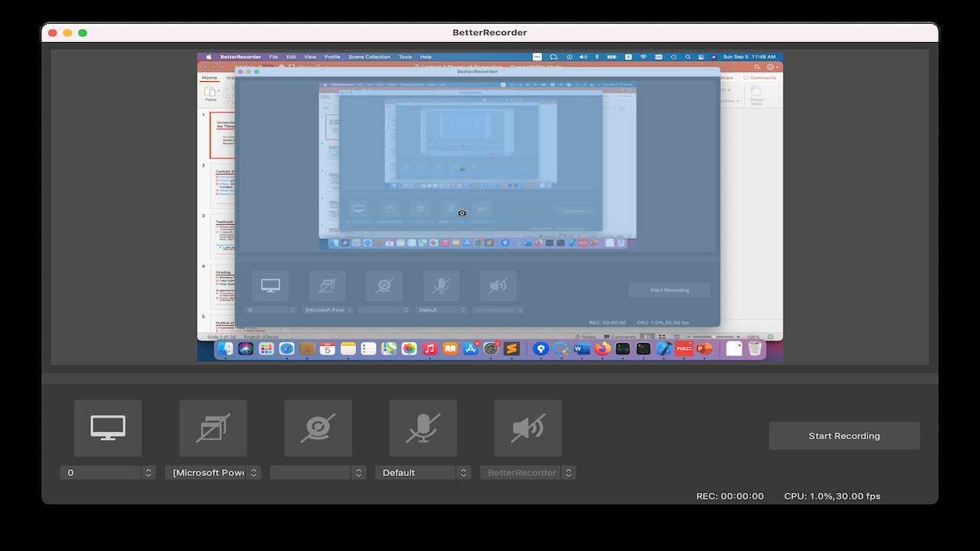Click the muted microphone icon
The height and width of the screenshot is (551, 980).
tap(423, 428)
